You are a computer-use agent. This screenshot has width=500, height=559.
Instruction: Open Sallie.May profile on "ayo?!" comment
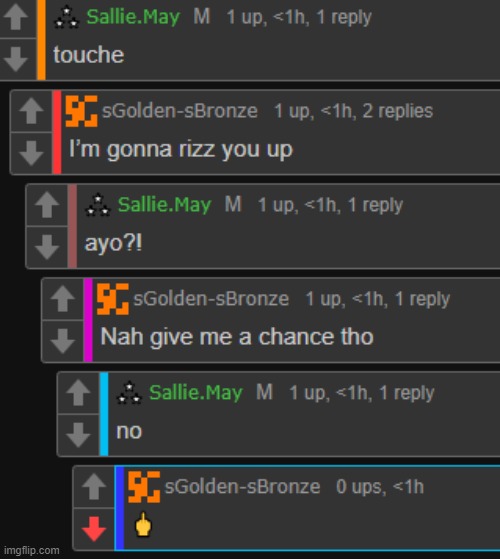coord(165,205)
